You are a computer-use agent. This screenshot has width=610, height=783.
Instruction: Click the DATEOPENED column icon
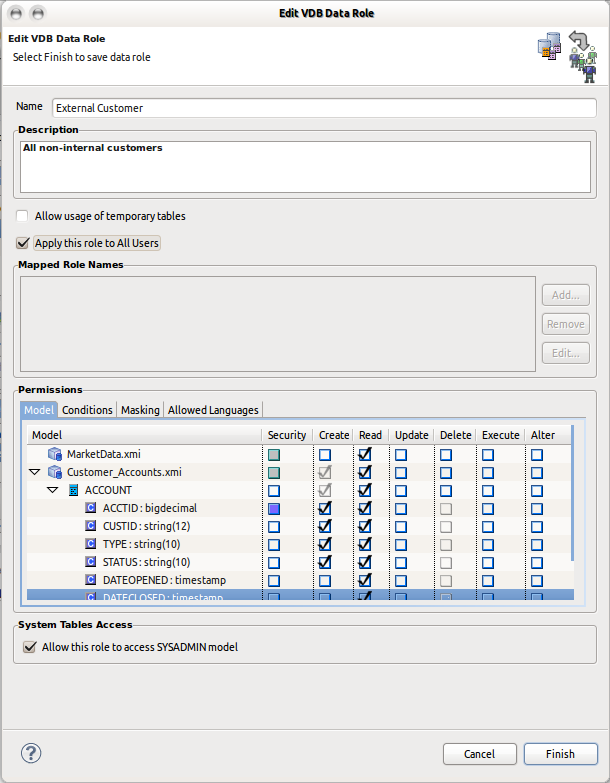(91, 580)
